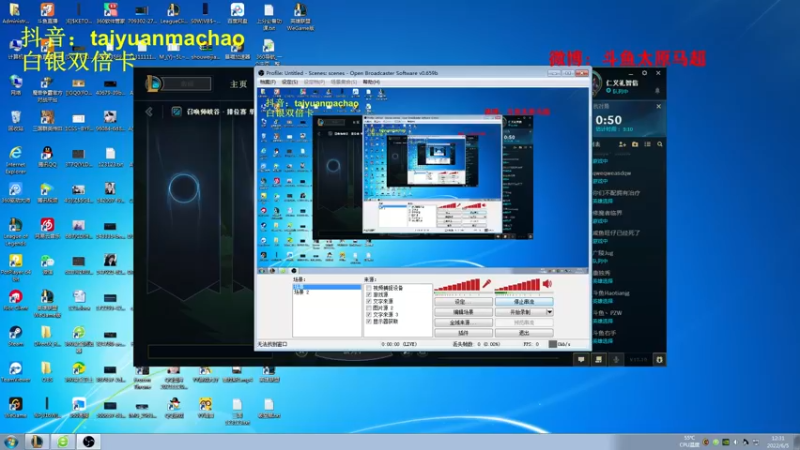Toggle the 游戏源 source checkbox
The height and width of the screenshot is (450, 800).
[x=369, y=294]
